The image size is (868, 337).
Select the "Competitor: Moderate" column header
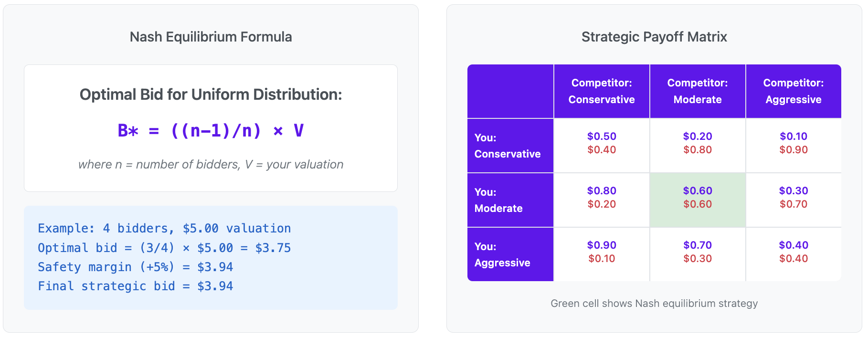698,91
